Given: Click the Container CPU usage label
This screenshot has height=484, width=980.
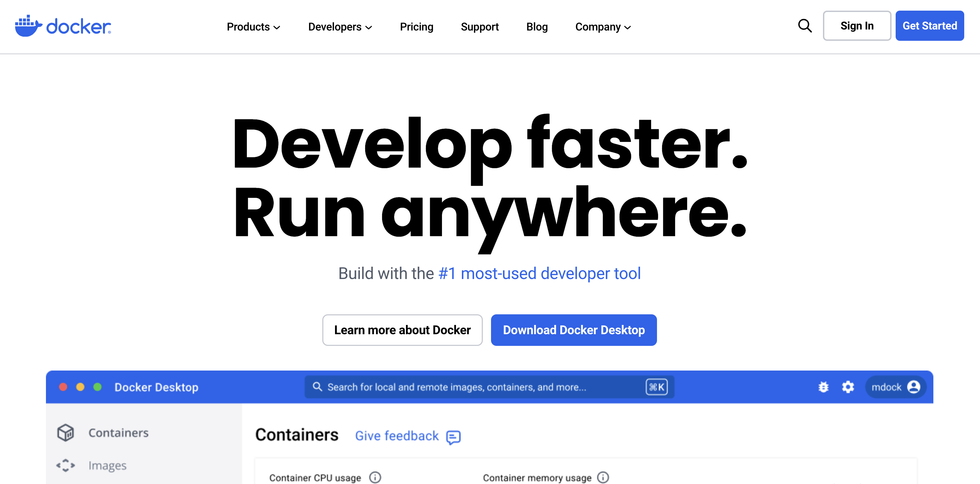Looking at the screenshot, I should (x=315, y=477).
